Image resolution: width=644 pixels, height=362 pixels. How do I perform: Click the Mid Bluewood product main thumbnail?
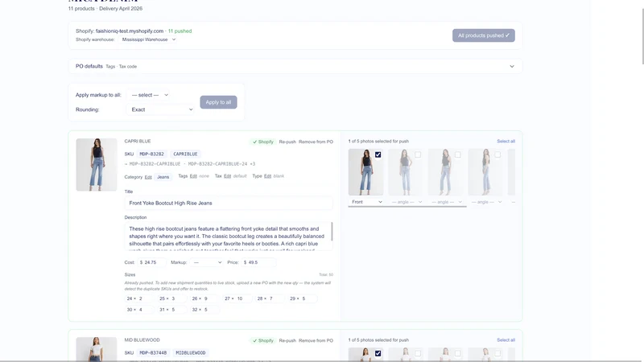pos(97,349)
